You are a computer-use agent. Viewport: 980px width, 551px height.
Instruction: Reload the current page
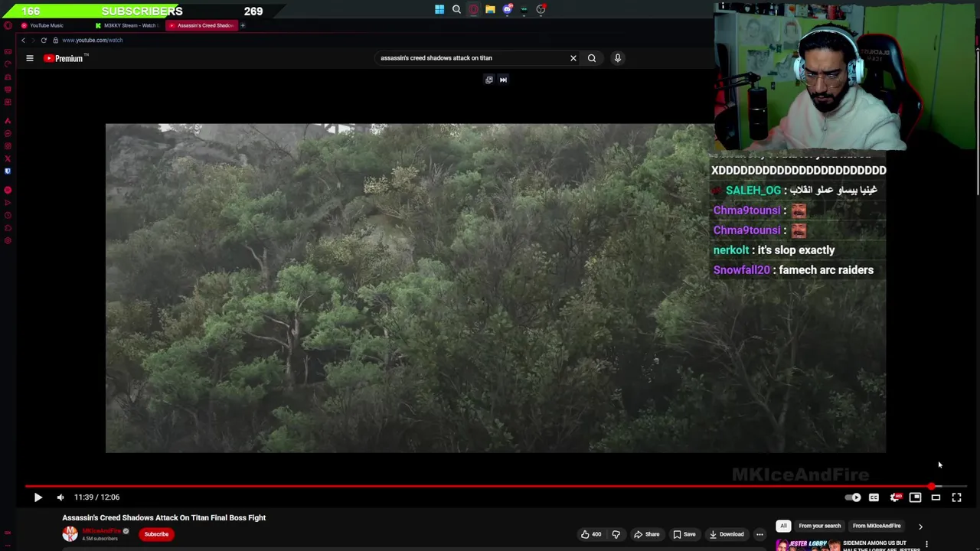coord(44,40)
